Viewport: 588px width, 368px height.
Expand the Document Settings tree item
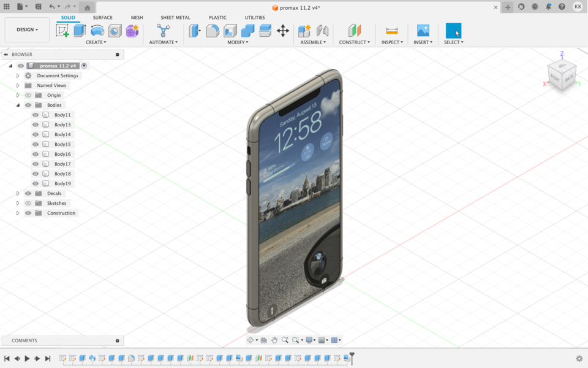17,75
